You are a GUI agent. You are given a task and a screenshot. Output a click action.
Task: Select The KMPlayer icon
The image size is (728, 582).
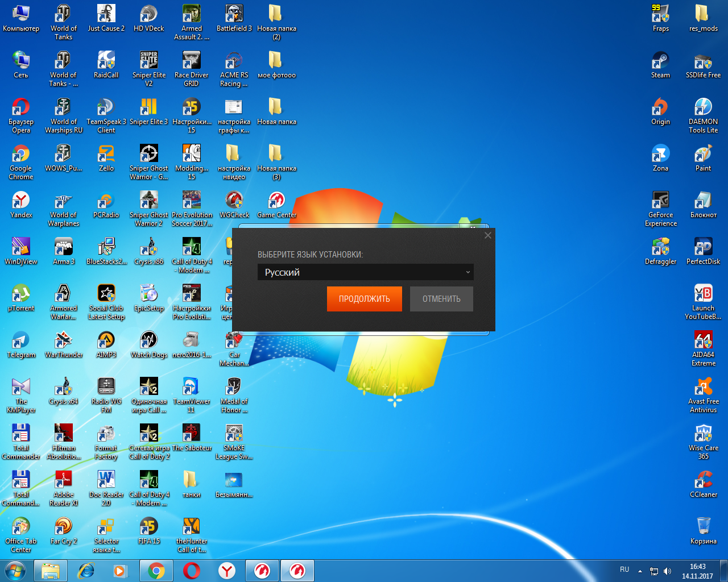click(21, 395)
